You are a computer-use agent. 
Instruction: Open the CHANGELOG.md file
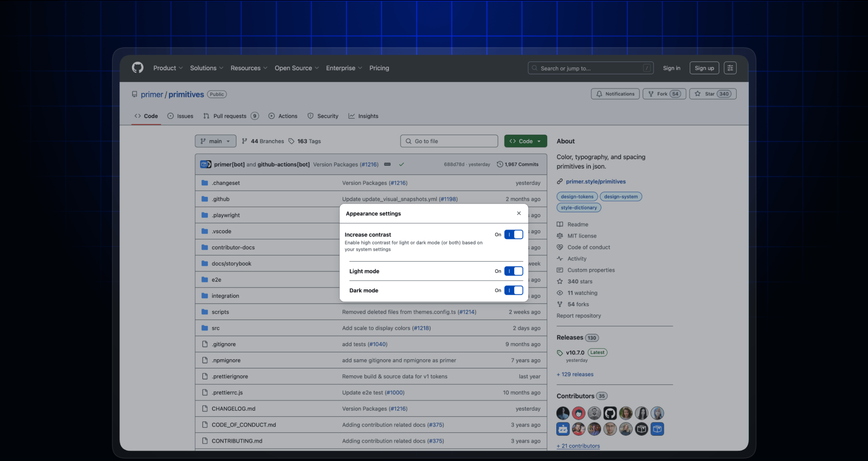[x=233, y=408]
